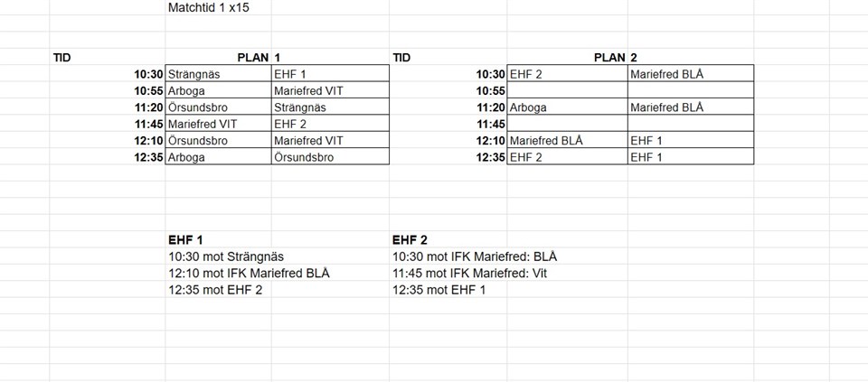The height and width of the screenshot is (382, 868).
Task: Select the "11:45 mot IFK Mariefred: Vit" cell
Action: pyautogui.click(x=469, y=273)
